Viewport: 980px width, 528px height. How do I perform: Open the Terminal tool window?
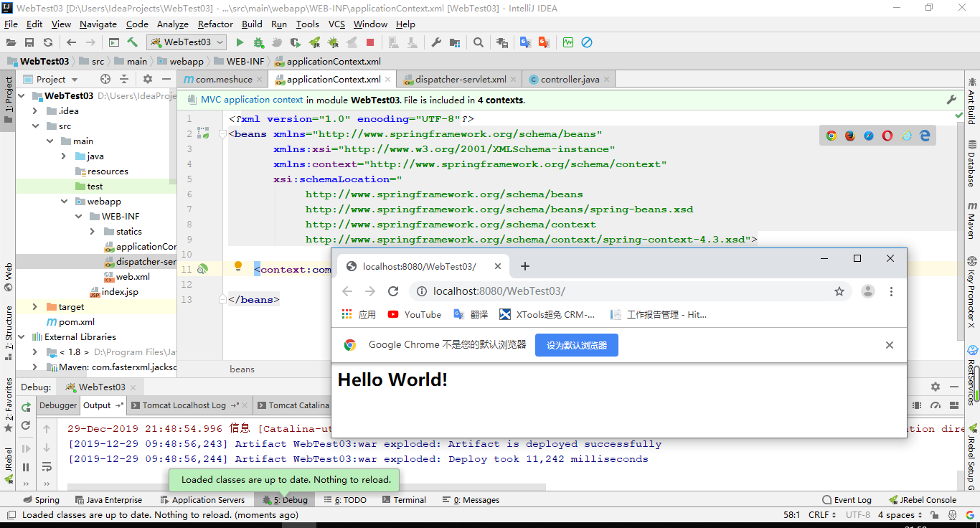click(403, 500)
